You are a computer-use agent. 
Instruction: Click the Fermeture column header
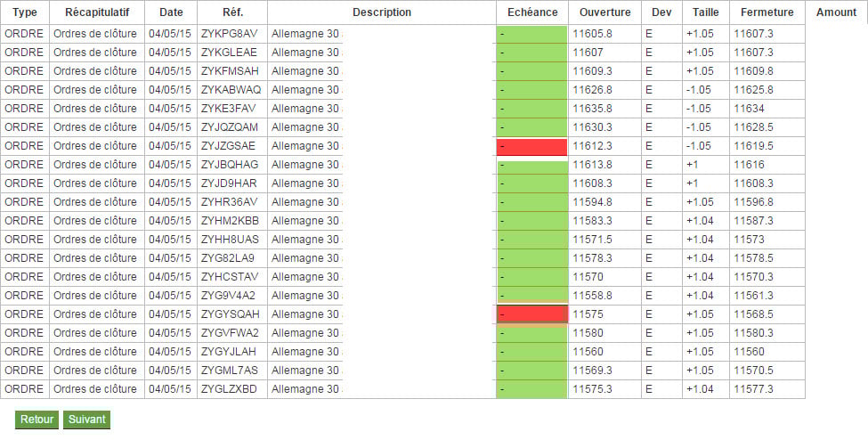[x=767, y=12]
